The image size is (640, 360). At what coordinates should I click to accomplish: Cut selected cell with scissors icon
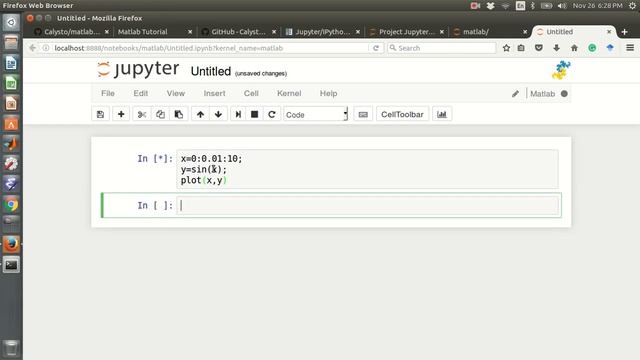coord(142,114)
